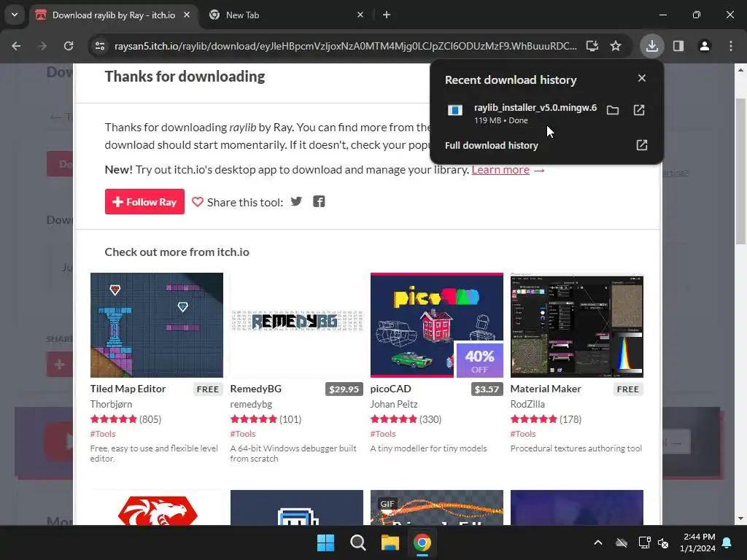Click the picoCAD title link
Image resolution: width=747 pixels, height=560 pixels.
pyautogui.click(x=391, y=389)
